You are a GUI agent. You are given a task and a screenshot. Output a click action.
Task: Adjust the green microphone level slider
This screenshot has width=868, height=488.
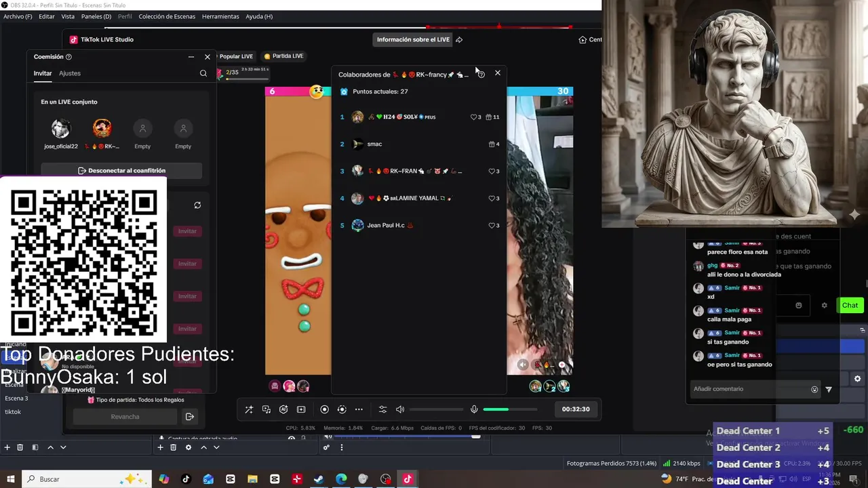coord(510,409)
